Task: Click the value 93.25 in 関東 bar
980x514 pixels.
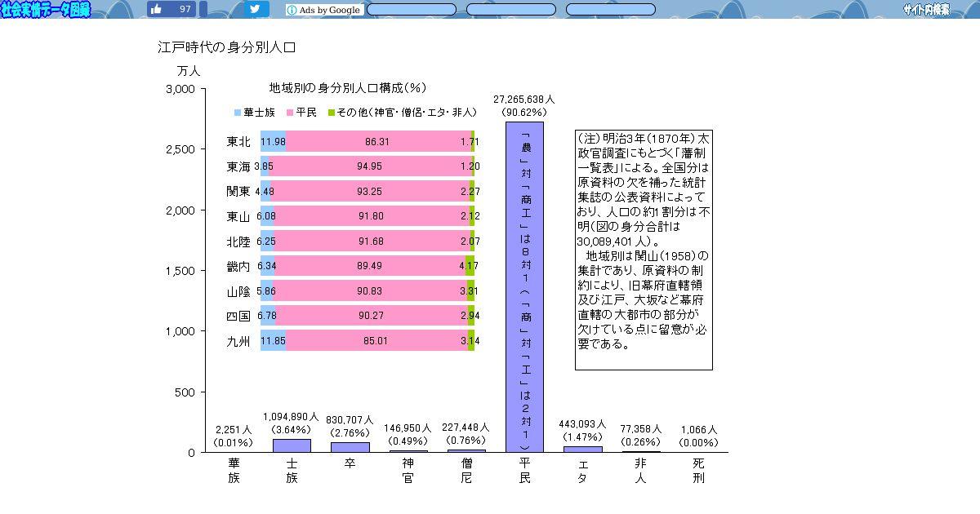Action: [x=370, y=192]
